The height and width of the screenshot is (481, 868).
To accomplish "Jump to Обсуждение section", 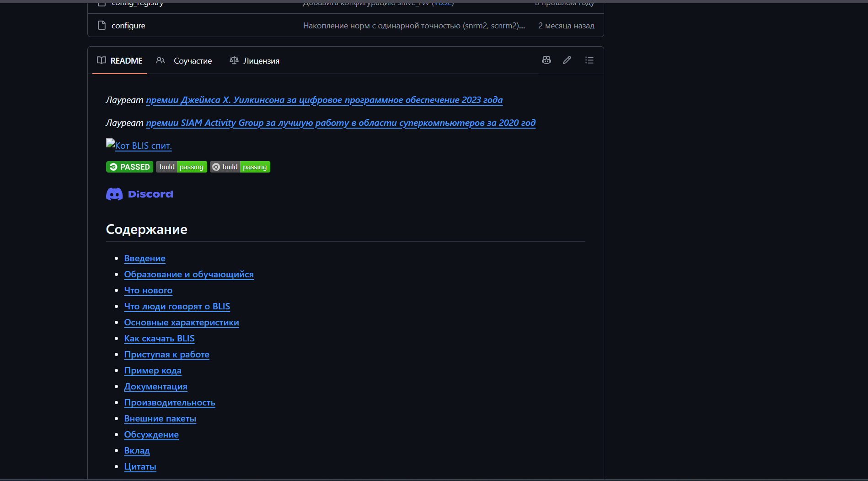I will point(151,434).
